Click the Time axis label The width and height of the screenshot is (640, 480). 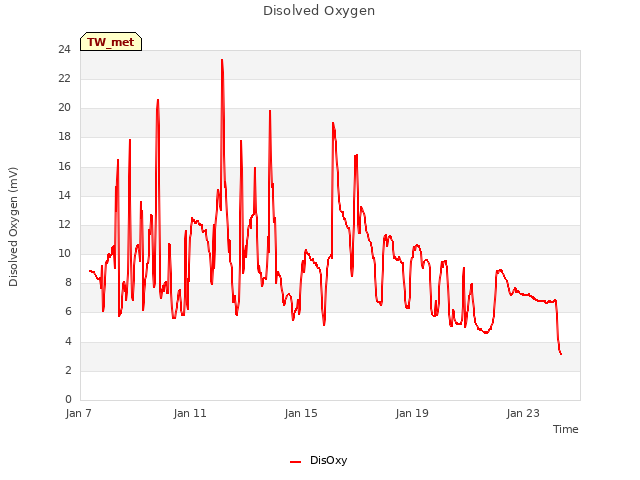tap(565, 429)
